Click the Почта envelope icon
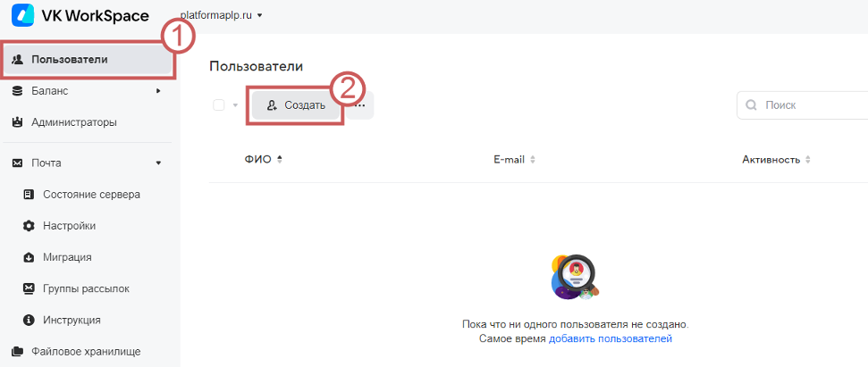The width and height of the screenshot is (868, 367). pos(17,163)
